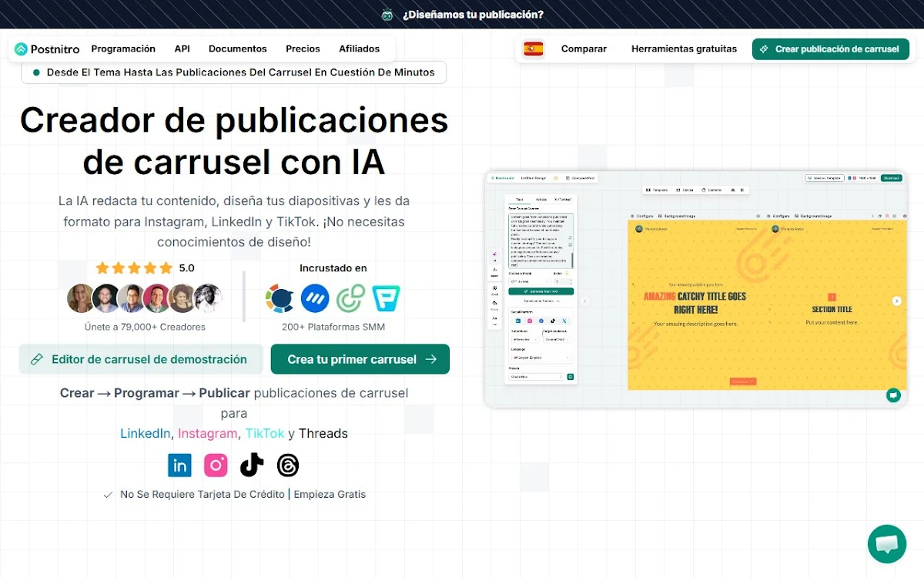Click the TikTok logo icon
This screenshot has height=578, width=924.
(x=252, y=465)
